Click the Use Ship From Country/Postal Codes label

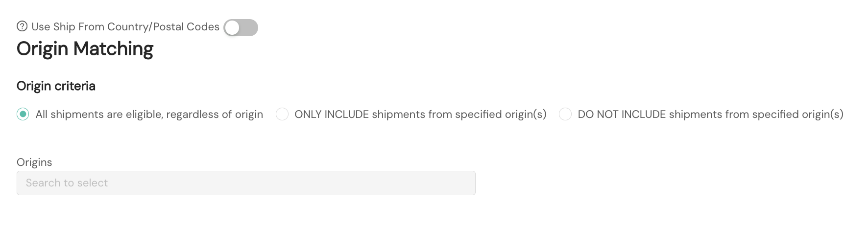point(125,26)
